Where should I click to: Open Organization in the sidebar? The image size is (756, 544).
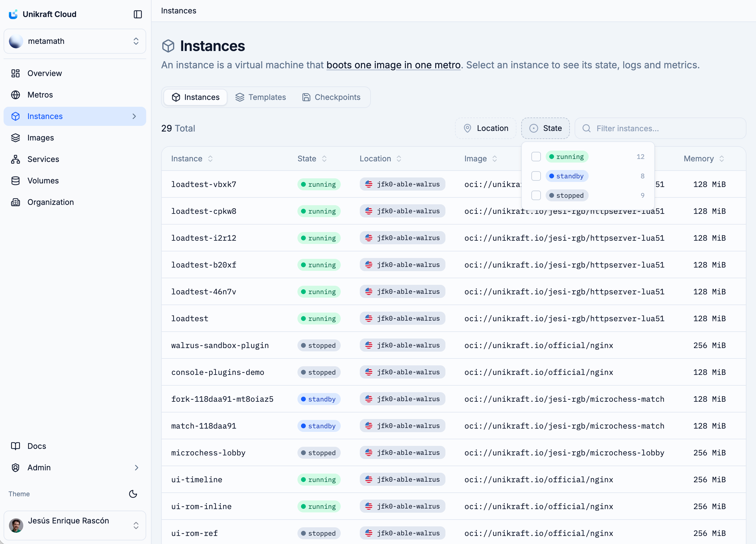75,202
